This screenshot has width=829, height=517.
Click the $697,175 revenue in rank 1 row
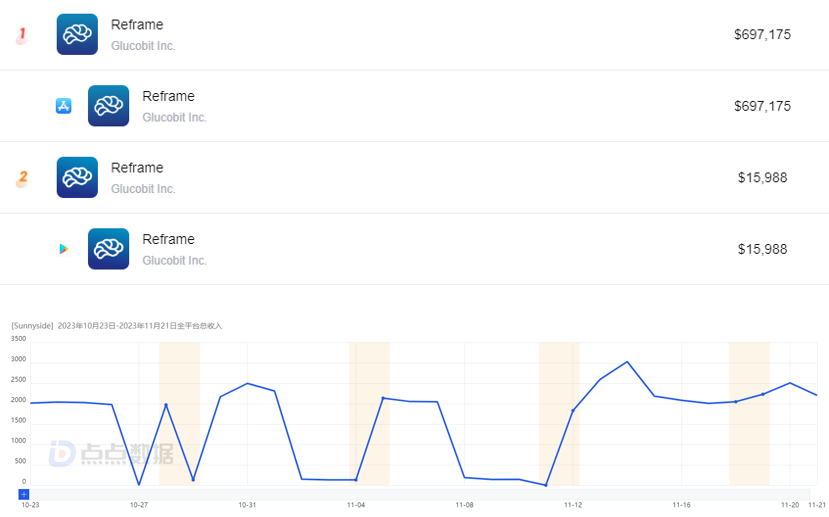click(762, 35)
